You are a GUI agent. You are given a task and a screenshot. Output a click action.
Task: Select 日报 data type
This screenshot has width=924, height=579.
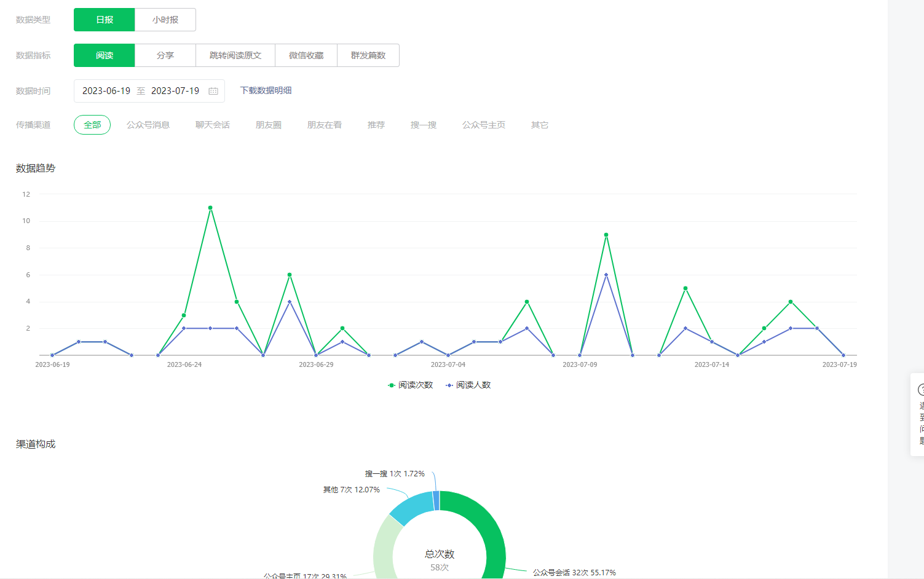pyautogui.click(x=105, y=20)
